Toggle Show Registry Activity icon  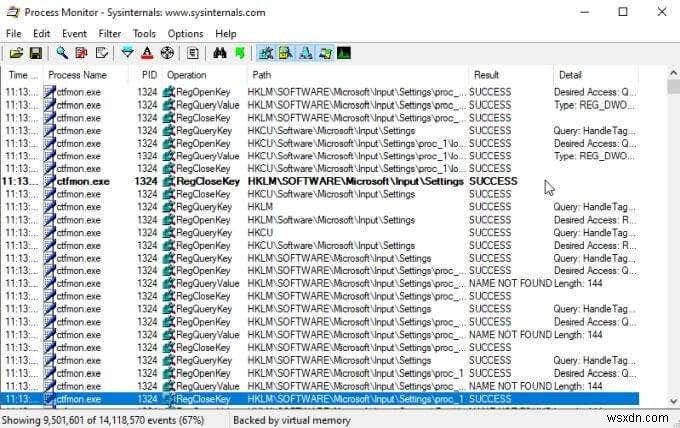pyautogui.click(x=266, y=53)
